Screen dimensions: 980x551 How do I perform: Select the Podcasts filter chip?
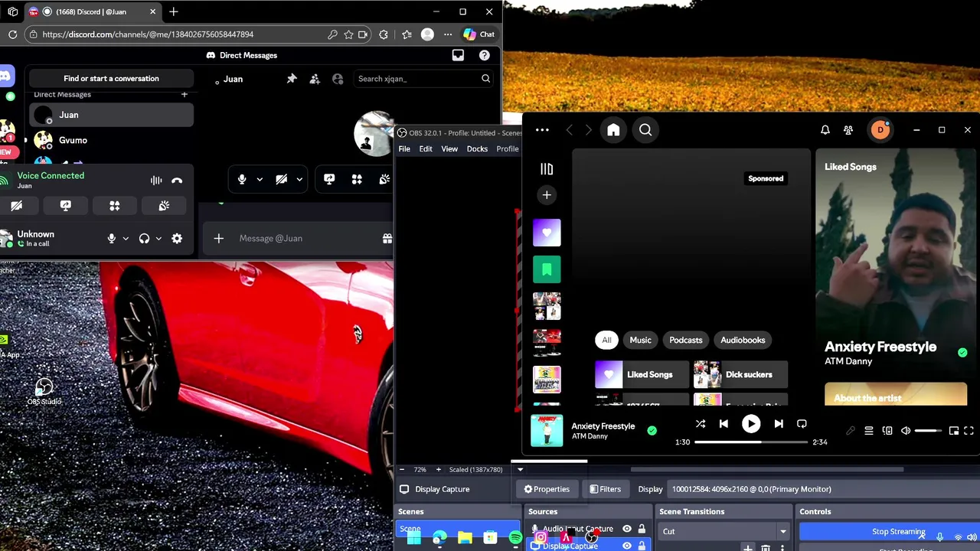click(685, 340)
